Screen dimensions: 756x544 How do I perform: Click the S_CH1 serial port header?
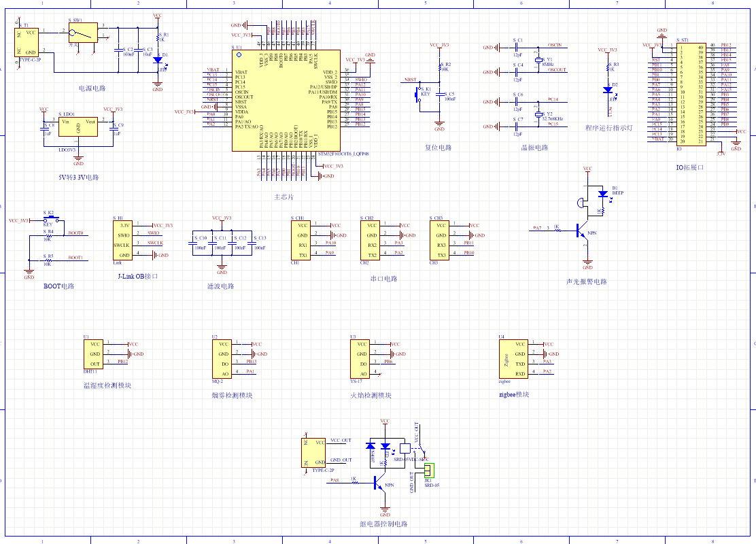click(300, 240)
